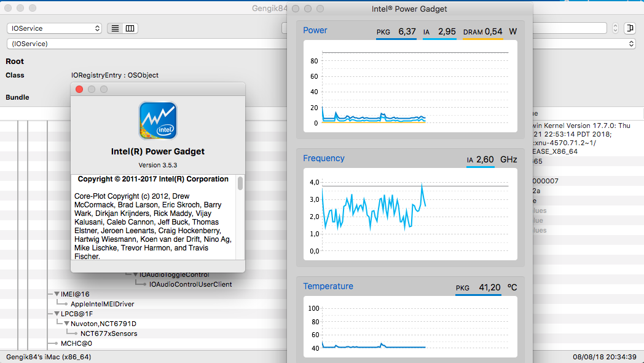Open the IOService plane dropdown
Screen dimensions: 644x363
pyautogui.click(x=54, y=28)
